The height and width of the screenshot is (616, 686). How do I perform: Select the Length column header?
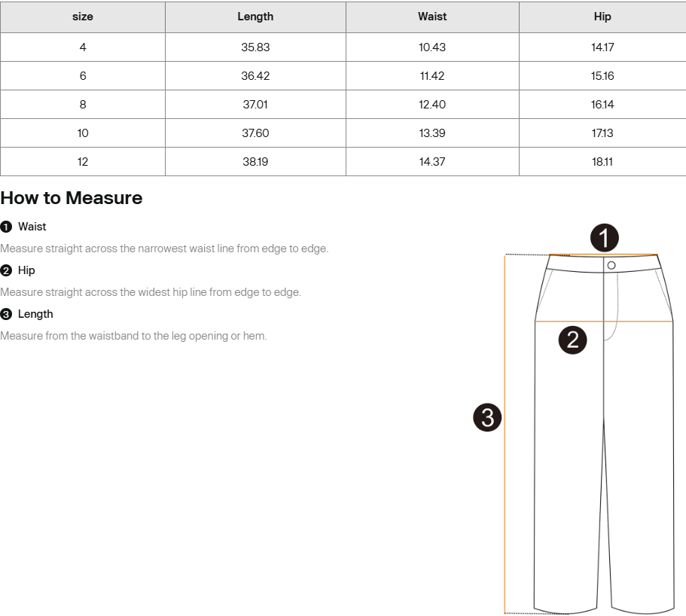click(x=255, y=17)
